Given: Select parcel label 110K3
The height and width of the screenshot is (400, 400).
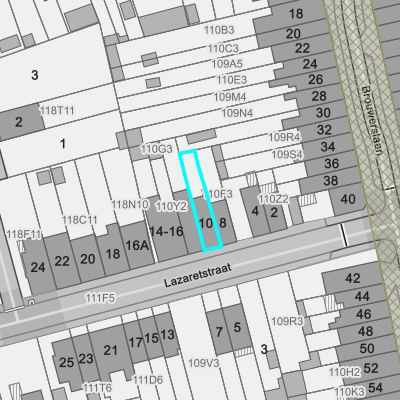Looking at the screenshot, I should (349, 392).
